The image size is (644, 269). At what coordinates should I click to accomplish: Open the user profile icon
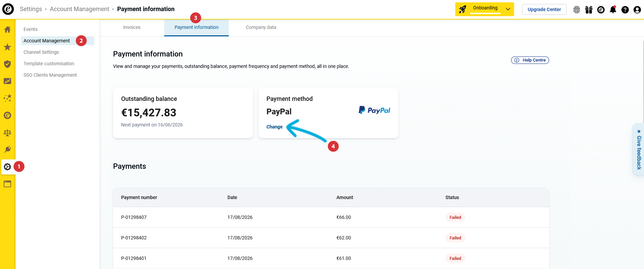[637, 10]
